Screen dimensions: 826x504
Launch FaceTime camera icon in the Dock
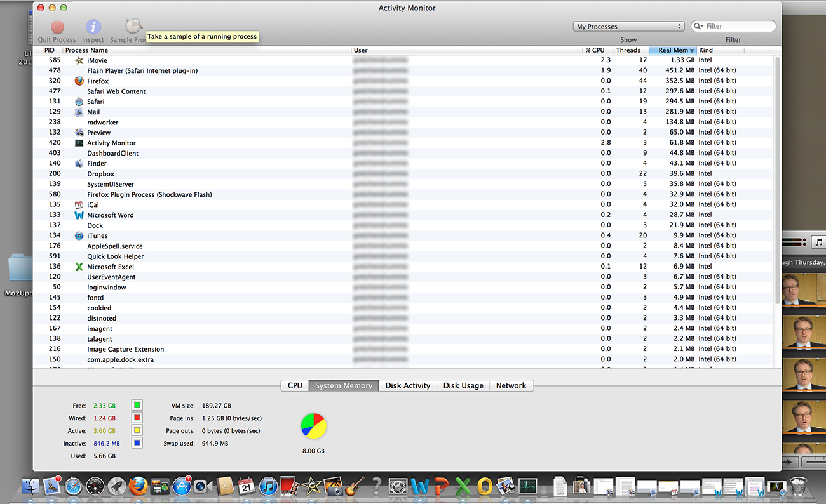(x=203, y=487)
